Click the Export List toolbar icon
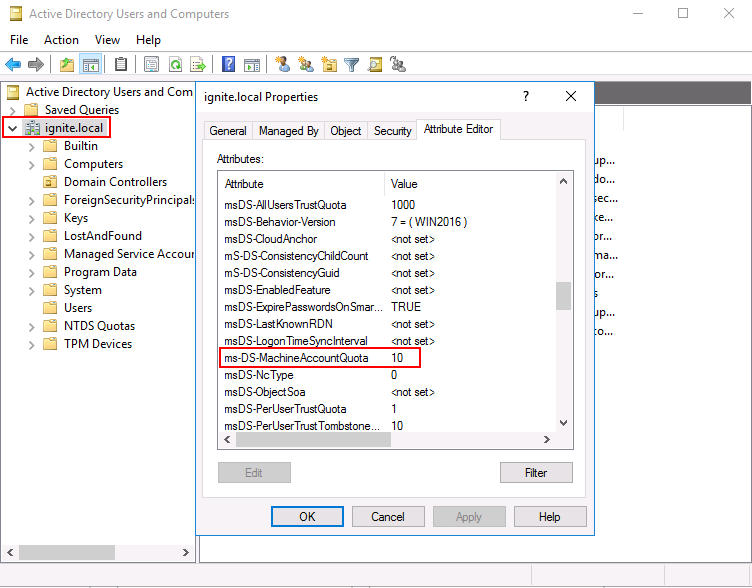Screen dimensions: 752x588 tap(198, 64)
